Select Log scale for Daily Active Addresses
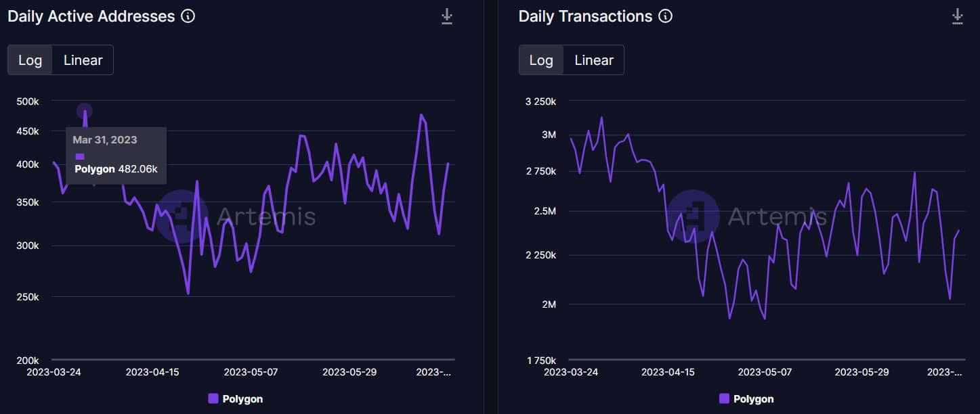Image resolution: width=980 pixels, height=414 pixels. 30,60
